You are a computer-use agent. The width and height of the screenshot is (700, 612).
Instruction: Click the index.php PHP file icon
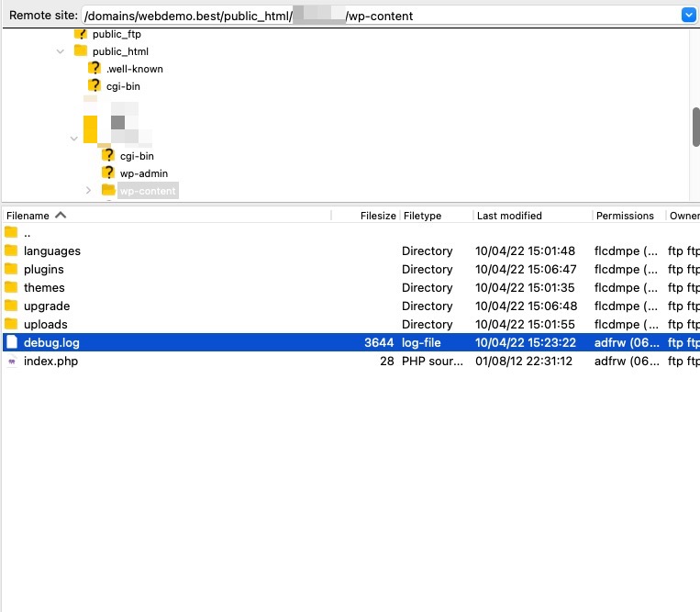(12, 361)
